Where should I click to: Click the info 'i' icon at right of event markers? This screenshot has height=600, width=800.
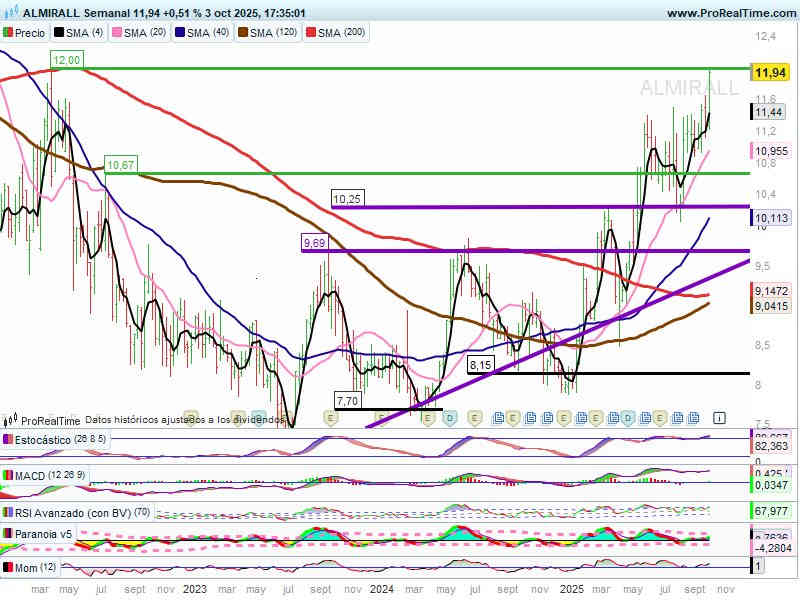coord(719,417)
